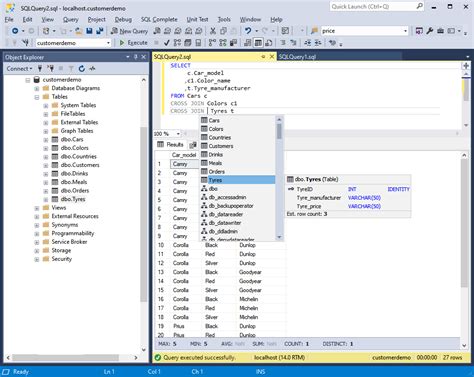
Task: Select dbo.Orders table in Object Explorer
Action: [x=75, y=191]
